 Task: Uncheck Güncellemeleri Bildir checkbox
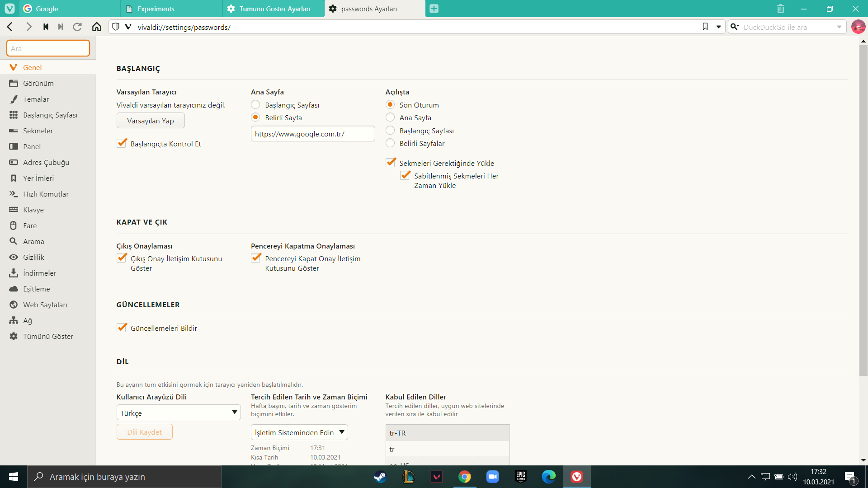[x=122, y=328]
